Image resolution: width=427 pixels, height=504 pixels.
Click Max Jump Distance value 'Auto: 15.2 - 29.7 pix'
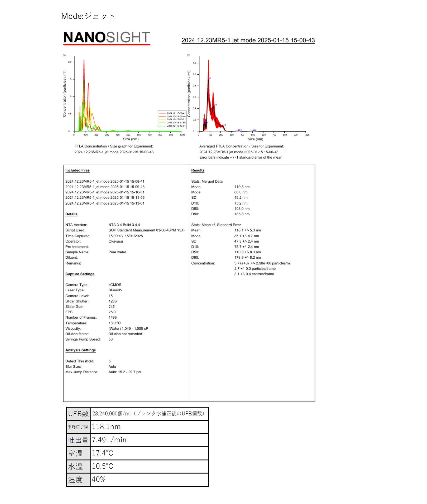[125, 372]
